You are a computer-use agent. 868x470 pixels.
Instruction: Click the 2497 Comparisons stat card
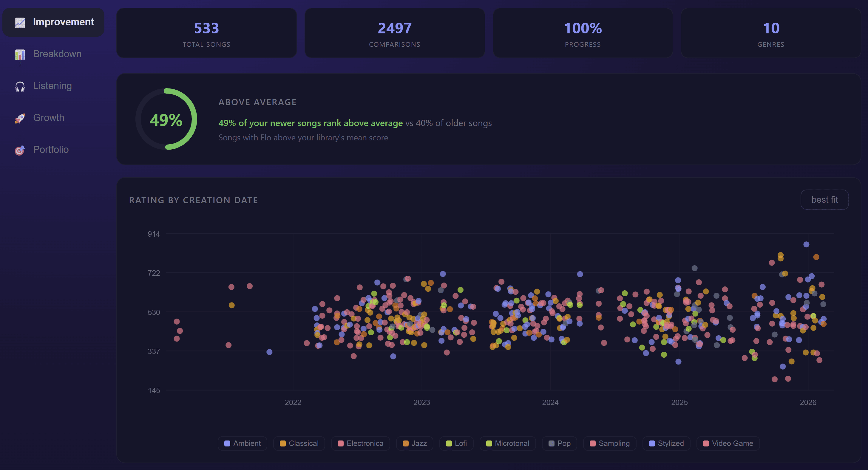pos(395,33)
